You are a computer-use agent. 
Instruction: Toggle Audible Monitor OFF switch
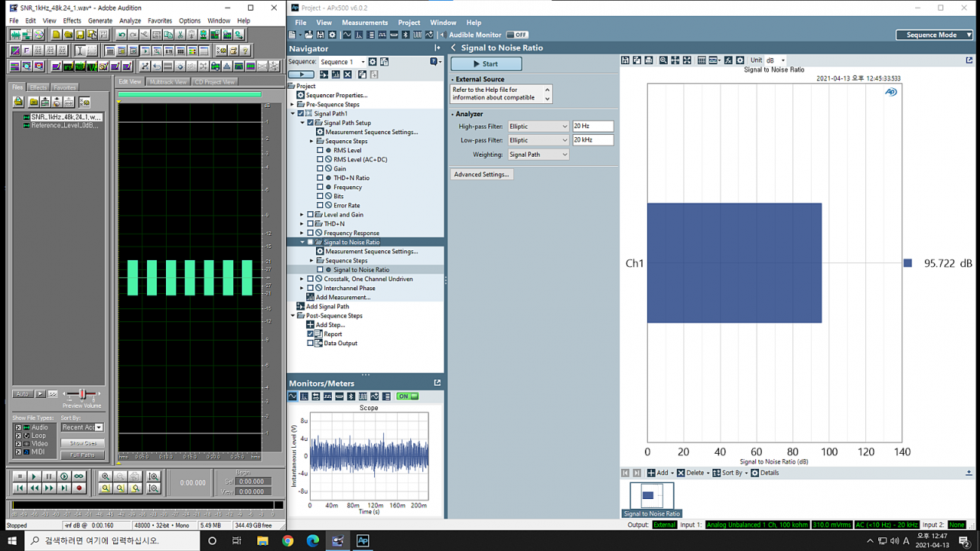point(518,35)
